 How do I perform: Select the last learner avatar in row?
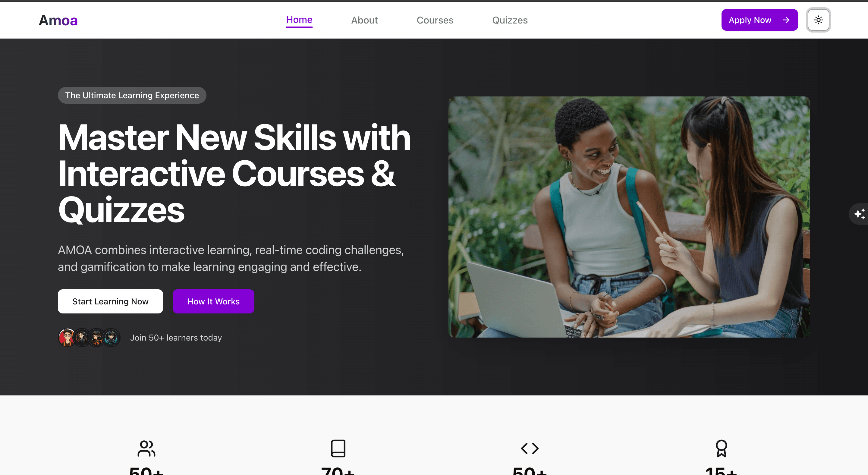[x=111, y=338]
